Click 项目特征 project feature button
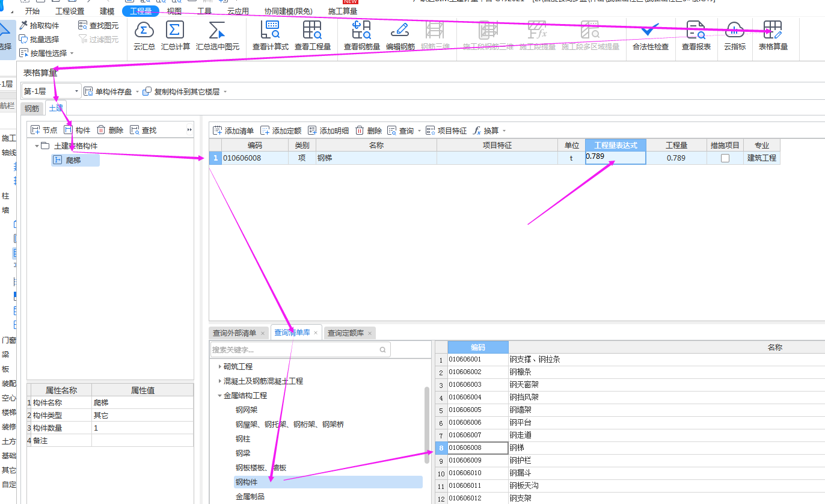 (x=446, y=131)
